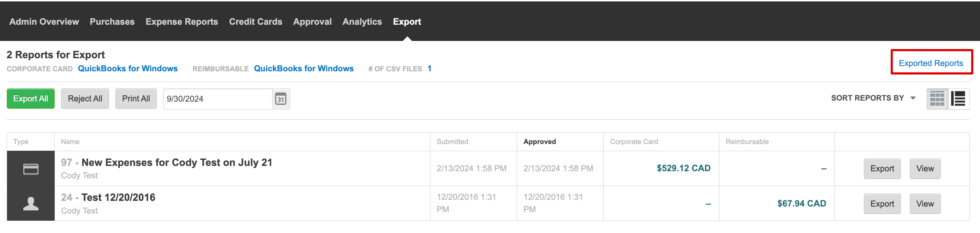
Task: Export report 97 New Expenses
Action: (882, 169)
